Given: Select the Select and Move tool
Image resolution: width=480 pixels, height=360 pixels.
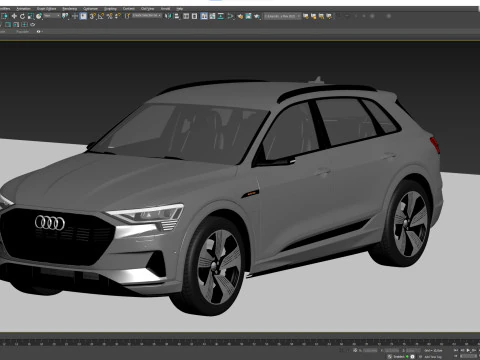Looking at the screenshot, I should (x=14, y=16).
